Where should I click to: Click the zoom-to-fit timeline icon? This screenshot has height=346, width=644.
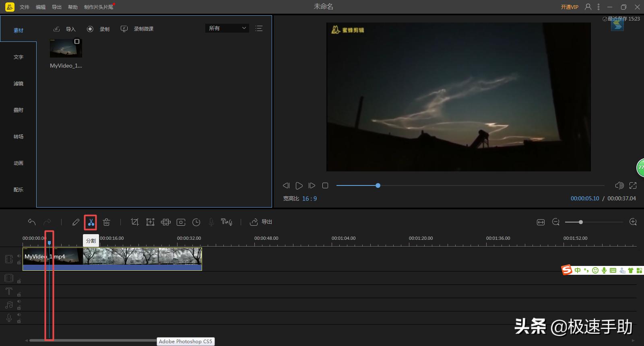[x=541, y=222]
